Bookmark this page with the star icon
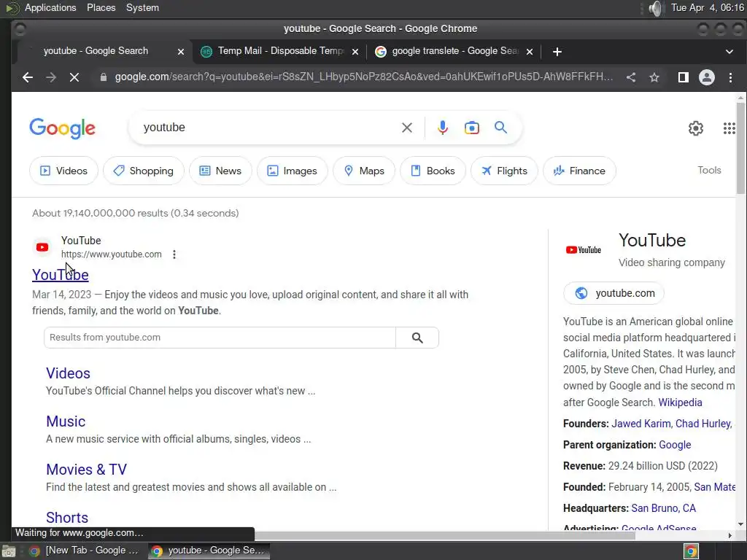Screen dimensions: 747x560 click(654, 77)
